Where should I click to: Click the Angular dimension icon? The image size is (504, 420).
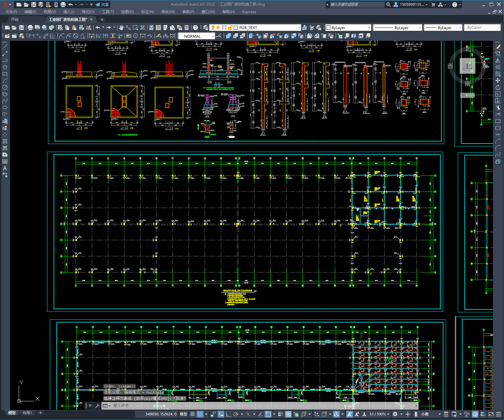click(x=82, y=36)
